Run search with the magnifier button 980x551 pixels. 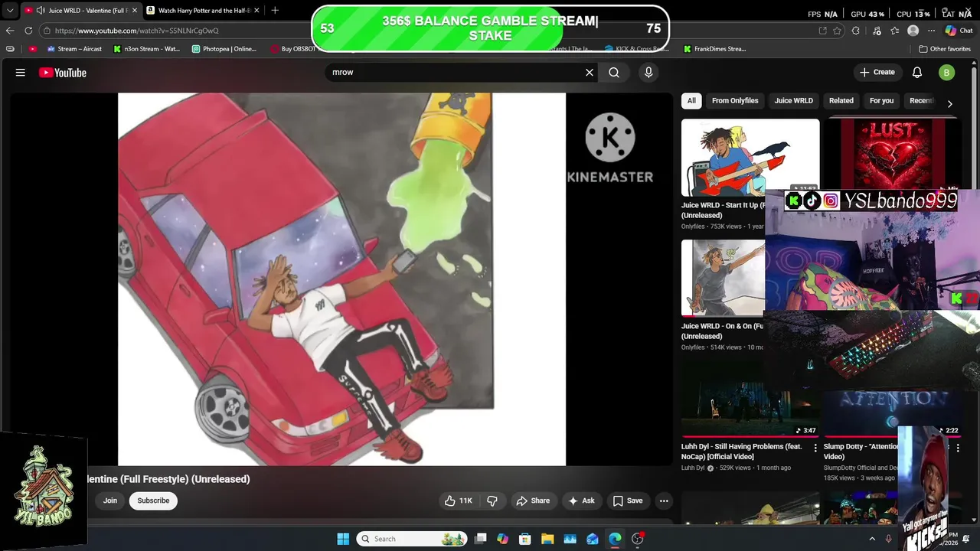point(614,72)
